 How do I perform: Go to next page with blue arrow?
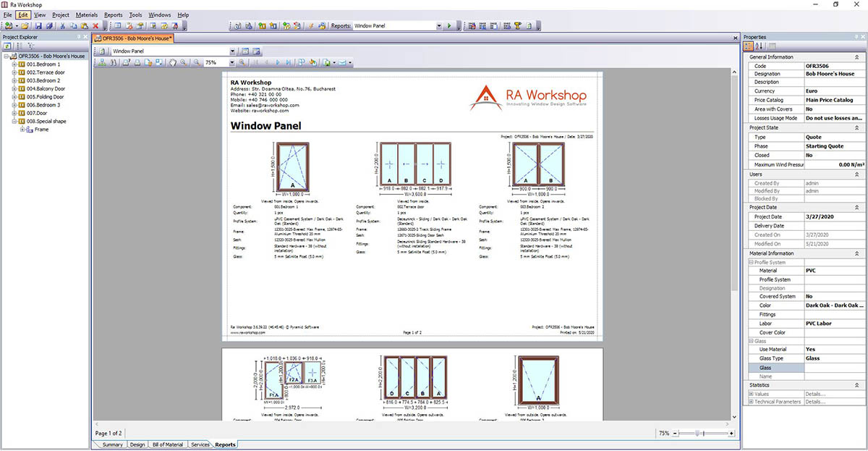[x=278, y=63]
